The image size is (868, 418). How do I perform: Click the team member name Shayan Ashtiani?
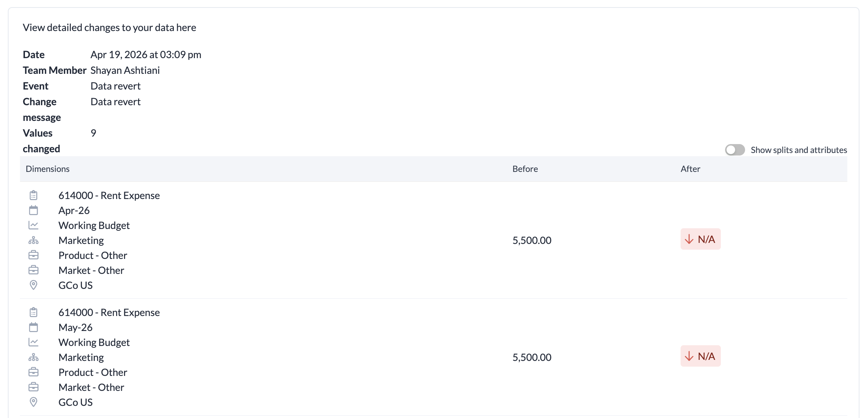[125, 70]
